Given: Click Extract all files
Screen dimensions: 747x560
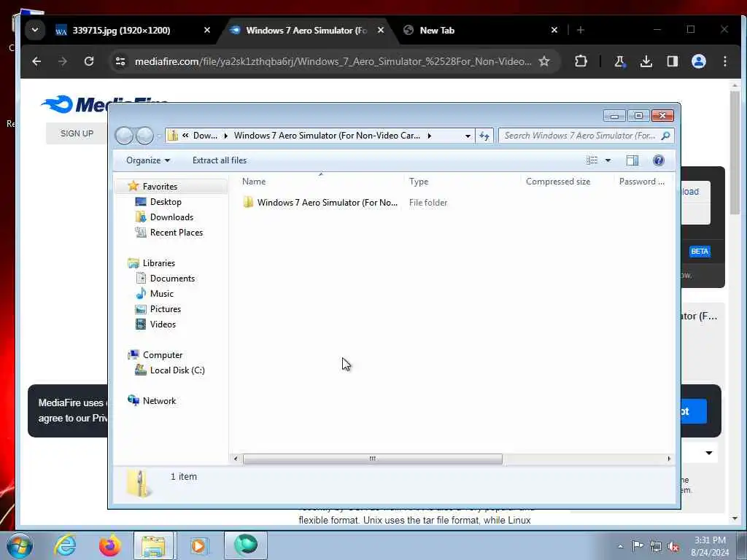Looking at the screenshot, I should click(x=220, y=160).
